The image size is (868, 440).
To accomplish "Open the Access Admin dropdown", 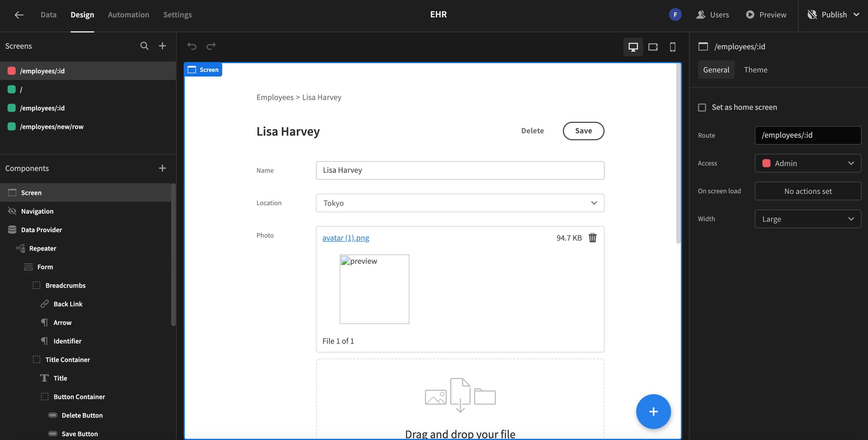I will pos(808,163).
